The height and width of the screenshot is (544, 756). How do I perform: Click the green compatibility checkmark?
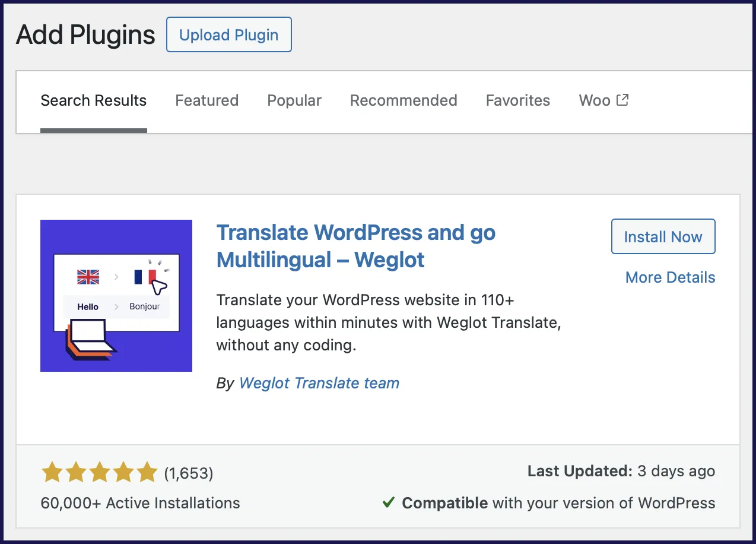coord(389,502)
